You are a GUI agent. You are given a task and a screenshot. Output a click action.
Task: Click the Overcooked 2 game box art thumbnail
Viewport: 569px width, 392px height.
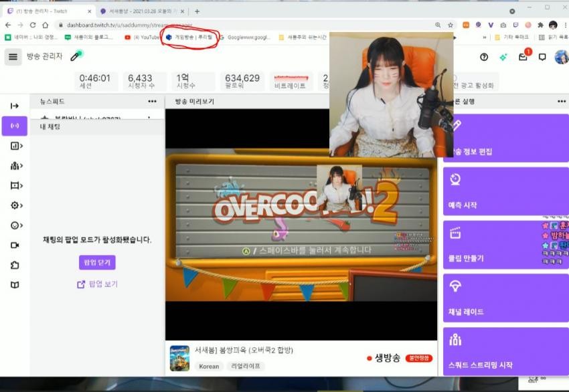[x=179, y=359]
